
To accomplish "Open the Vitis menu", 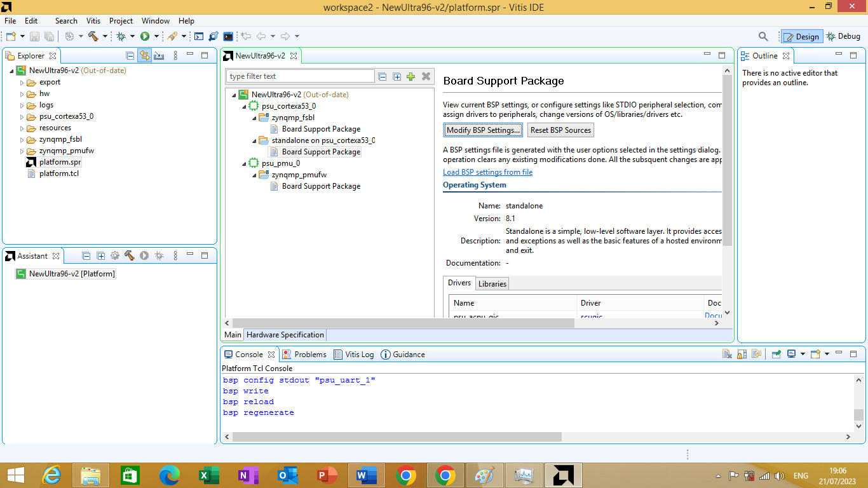I will 93,21.
